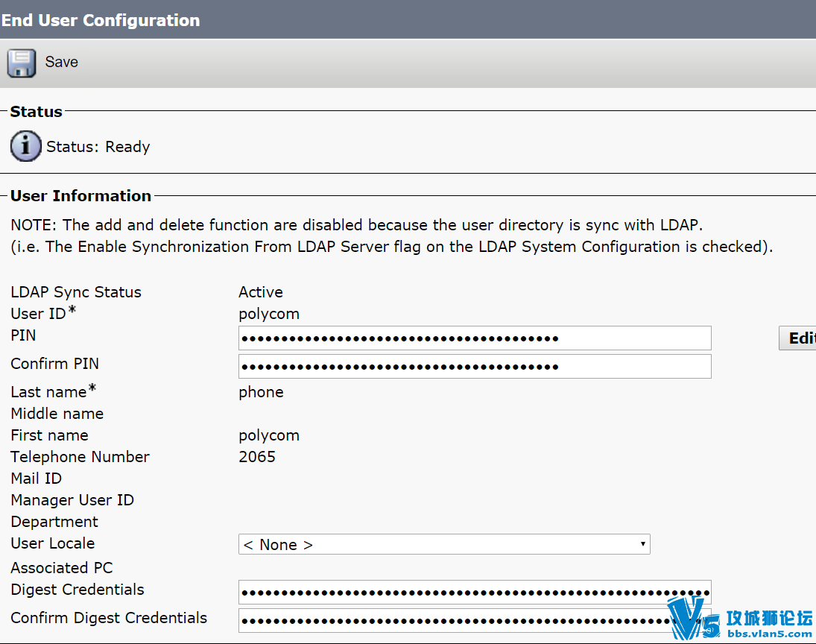Viewport: 816px width, 644px height.
Task: Open the User Locale dropdown
Action: [x=444, y=544]
